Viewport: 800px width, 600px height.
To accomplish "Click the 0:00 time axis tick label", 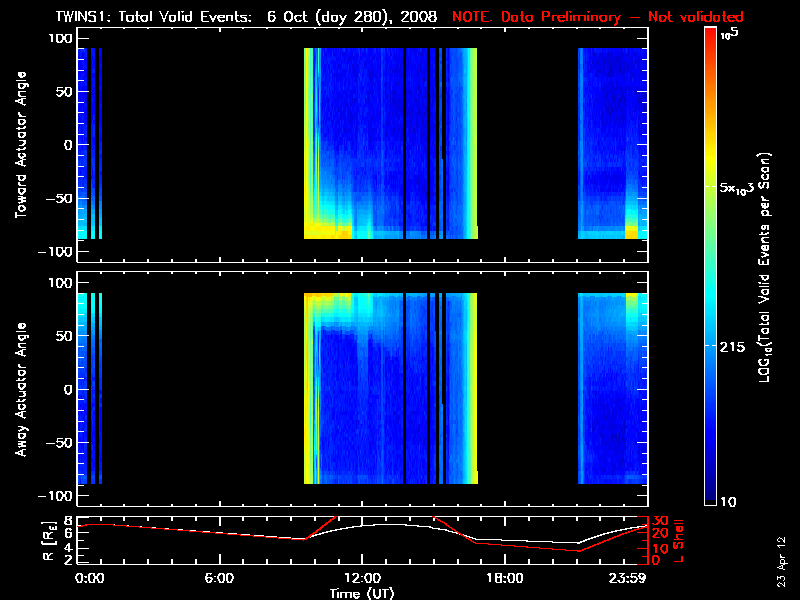I will pos(89,578).
